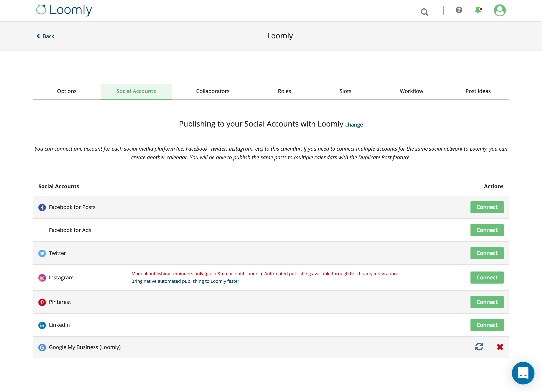Open the Post Ideas tab
The width and height of the screenshot is (542, 392).
click(478, 91)
